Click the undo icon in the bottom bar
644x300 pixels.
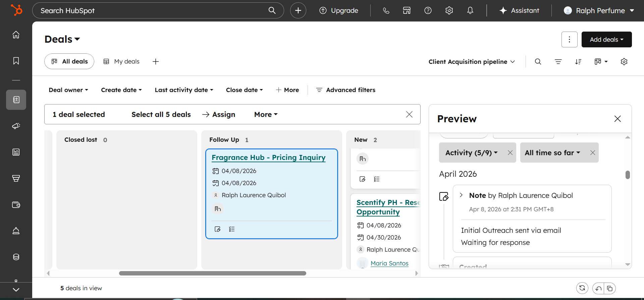(598, 288)
